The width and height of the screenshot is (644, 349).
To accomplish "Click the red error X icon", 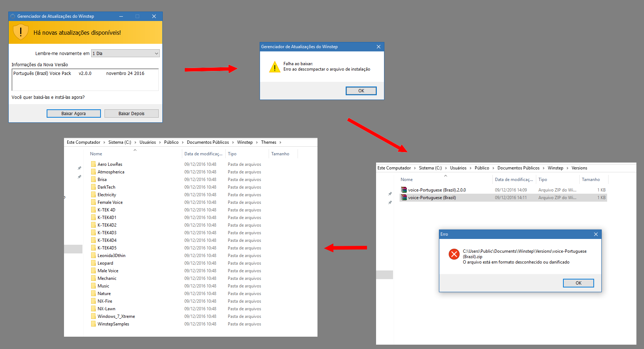I will point(454,254).
